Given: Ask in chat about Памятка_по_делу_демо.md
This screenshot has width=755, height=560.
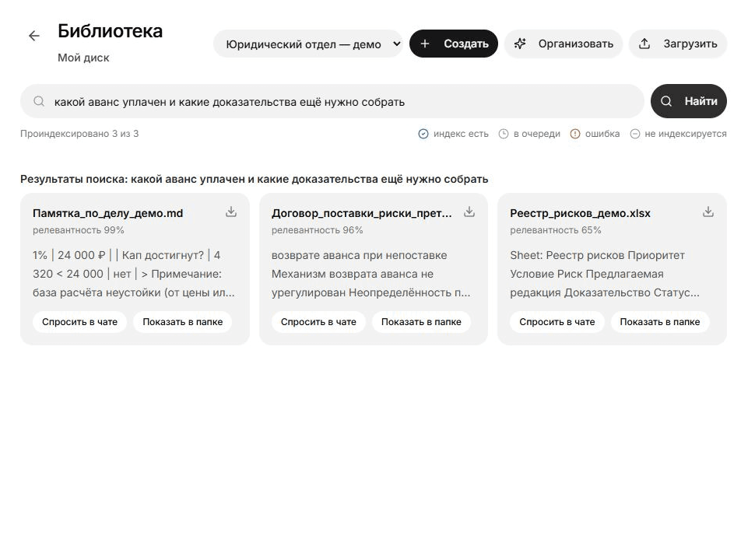Looking at the screenshot, I should [x=79, y=322].
